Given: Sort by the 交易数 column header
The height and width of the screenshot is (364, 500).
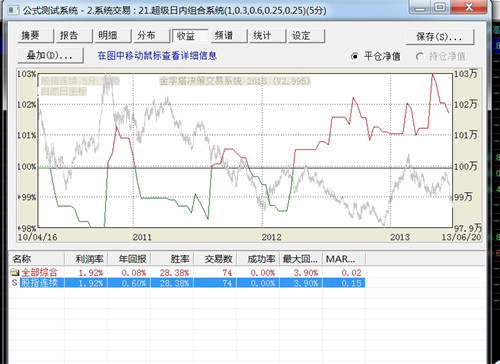Looking at the screenshot, I should point(215,259).
